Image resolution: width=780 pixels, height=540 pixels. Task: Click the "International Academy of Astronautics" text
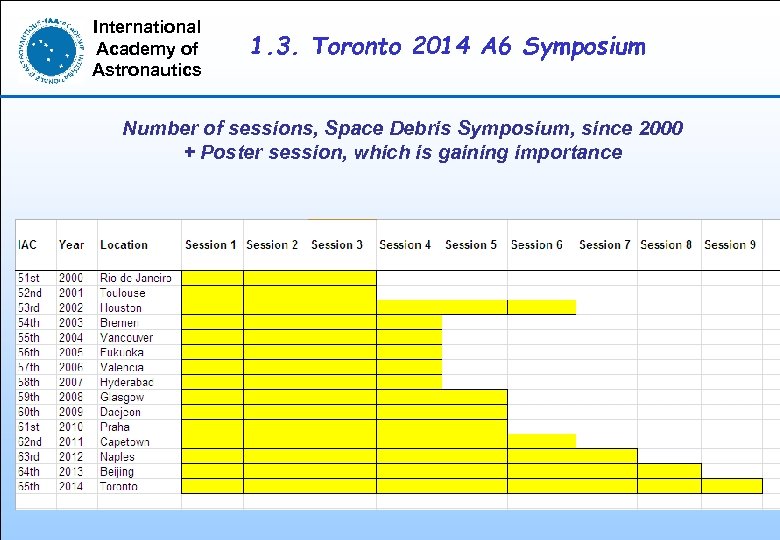[x=147, y=48]
